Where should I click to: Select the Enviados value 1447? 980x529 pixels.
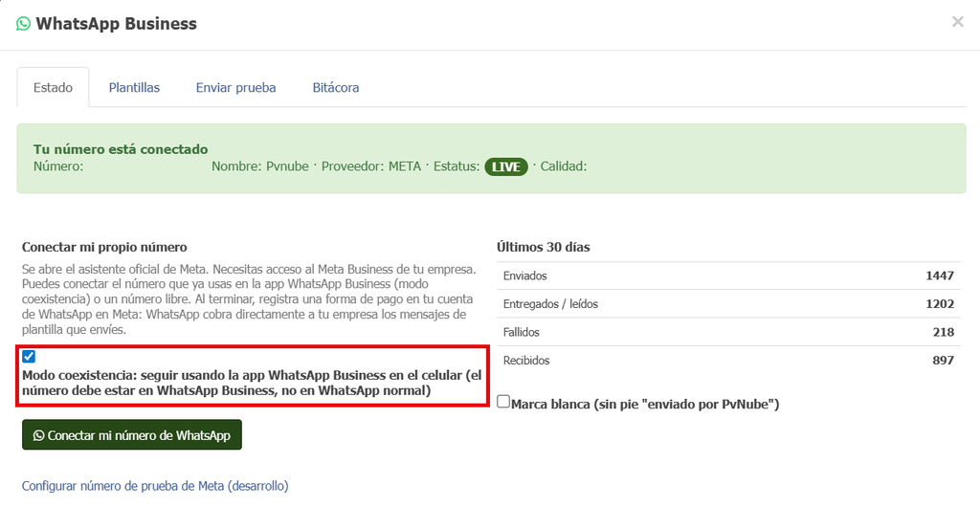940,276
